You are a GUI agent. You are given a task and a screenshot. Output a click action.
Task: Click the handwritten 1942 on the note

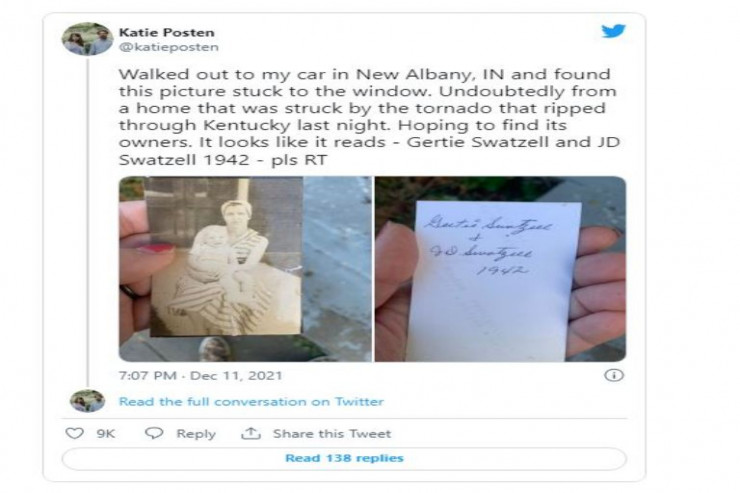(x=501, y=270)
